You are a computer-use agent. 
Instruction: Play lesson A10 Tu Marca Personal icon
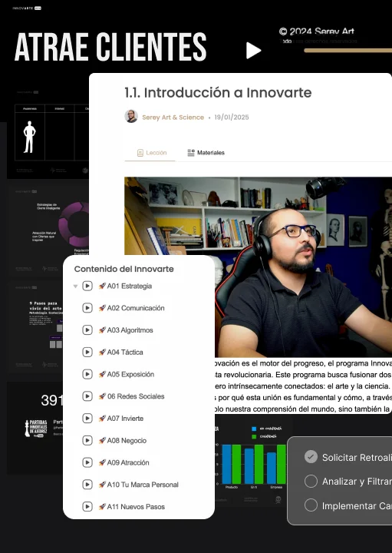87,485
